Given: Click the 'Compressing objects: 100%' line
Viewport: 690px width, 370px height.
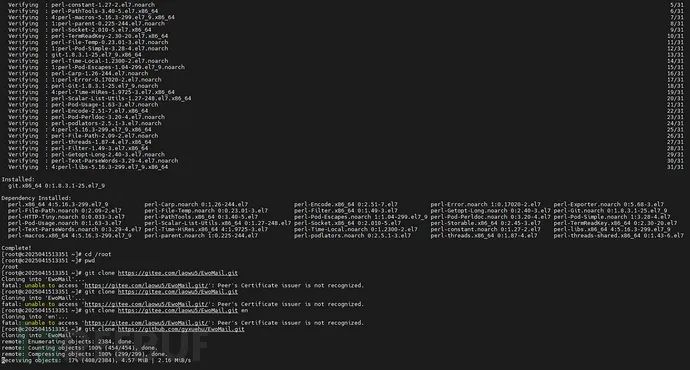Looking at the screenshot, I should tap(84, 354).
